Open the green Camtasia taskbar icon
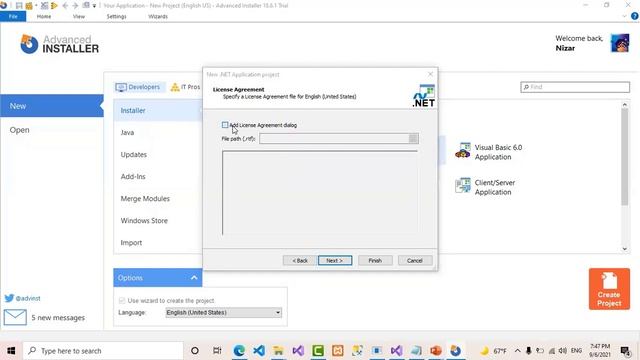The width and height of the screenshot is (640, 360). [x=318, y=351]
